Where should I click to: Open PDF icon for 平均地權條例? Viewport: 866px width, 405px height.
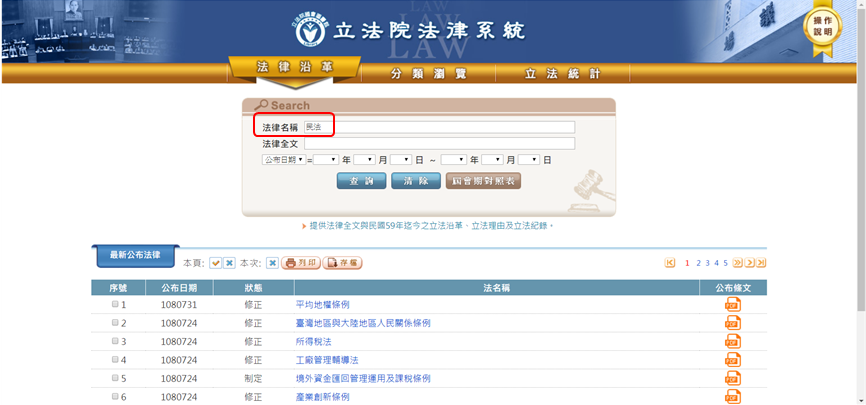(732, 305)
